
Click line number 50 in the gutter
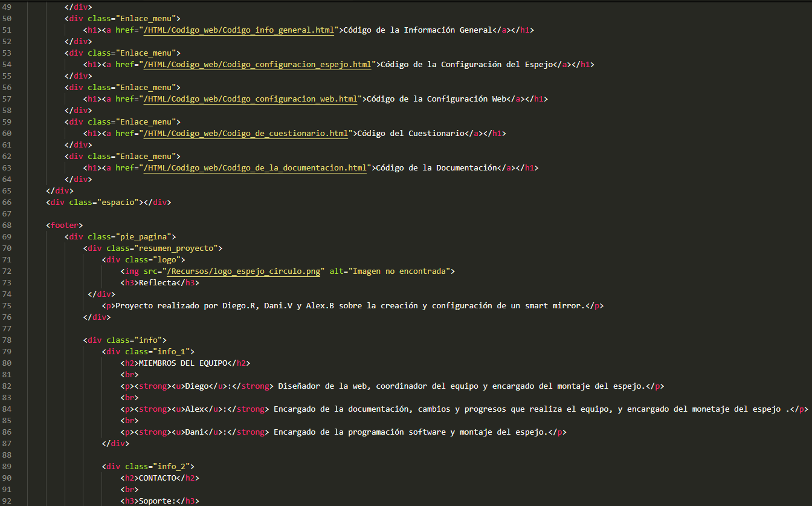(7, 19)
